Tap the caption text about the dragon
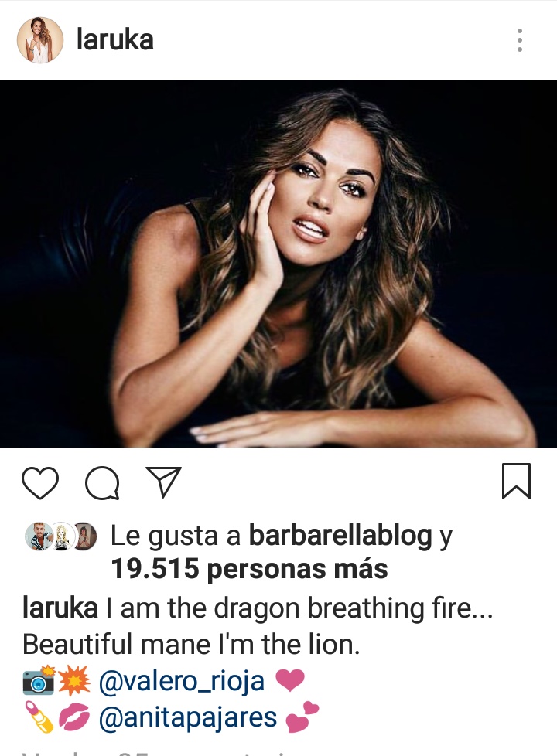This screenshot has height=756, width=557. [x=258, y=626]
